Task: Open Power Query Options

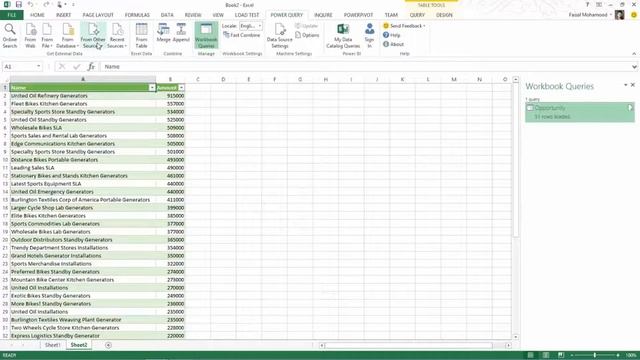Action: 307,35
